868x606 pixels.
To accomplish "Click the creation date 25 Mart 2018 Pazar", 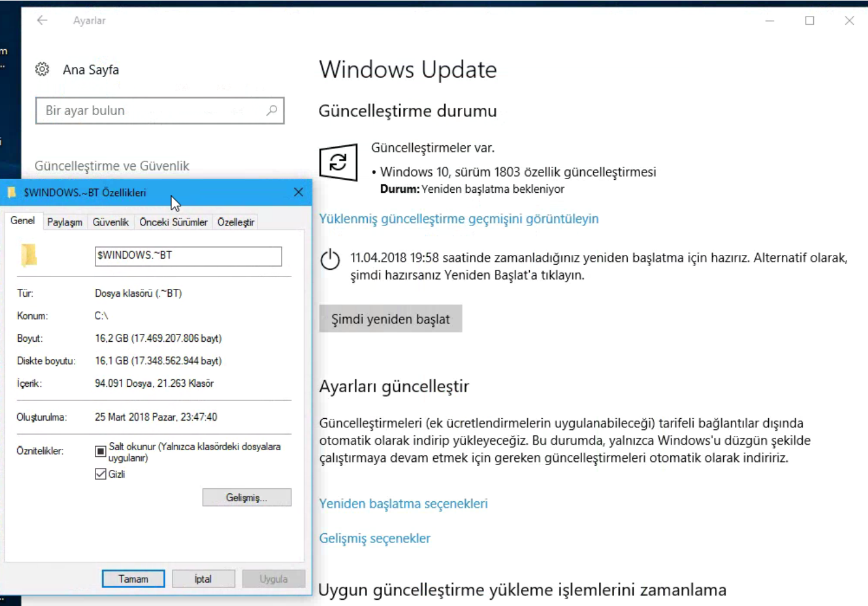I will point(156,417).
